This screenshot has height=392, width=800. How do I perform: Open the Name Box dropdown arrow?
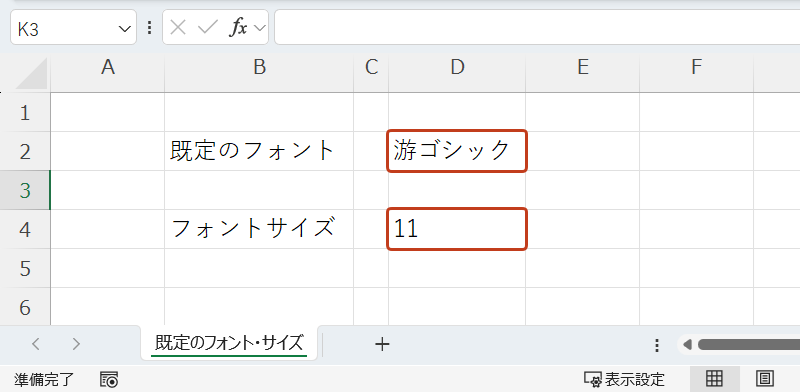pyautogui.click(x=124, y=29)
